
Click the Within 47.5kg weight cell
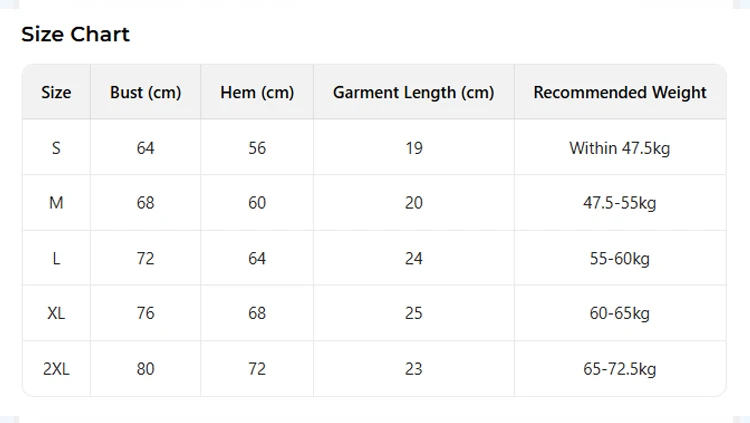coord(620,147)
